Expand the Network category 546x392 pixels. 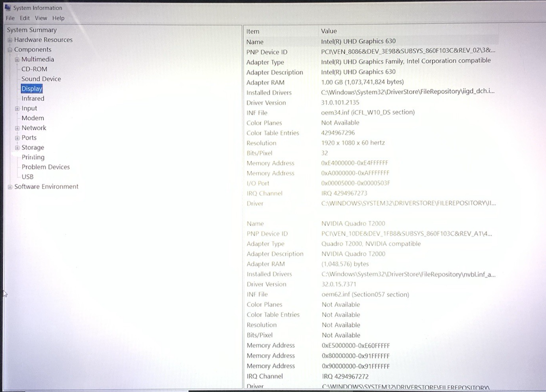click(x=17, y=128)
